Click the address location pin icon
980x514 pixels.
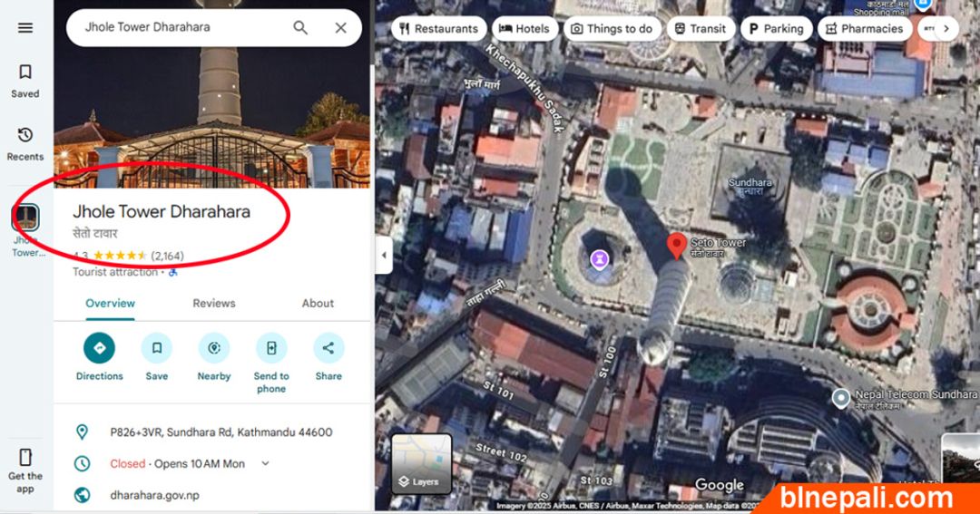[82, 432]
